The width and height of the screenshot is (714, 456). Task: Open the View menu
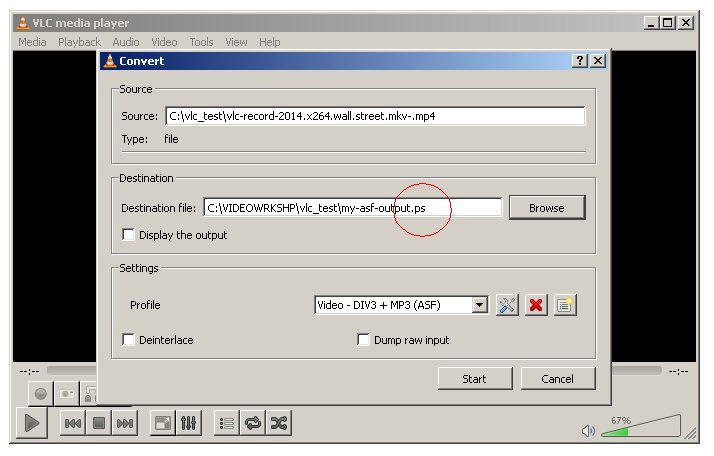[236, 42]
